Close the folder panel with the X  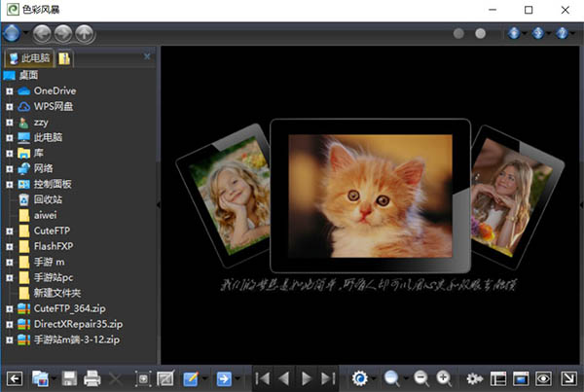coord(147,56)
